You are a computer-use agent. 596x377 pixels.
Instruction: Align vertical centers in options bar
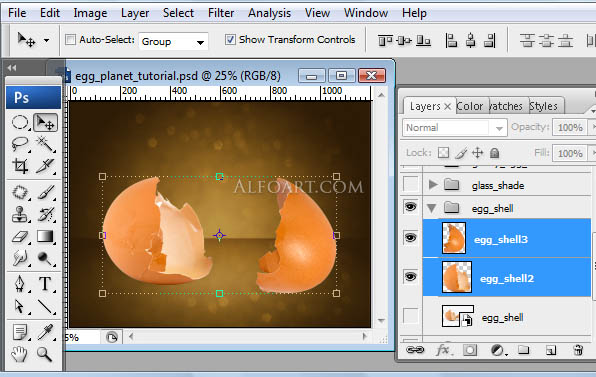point(404,40)
